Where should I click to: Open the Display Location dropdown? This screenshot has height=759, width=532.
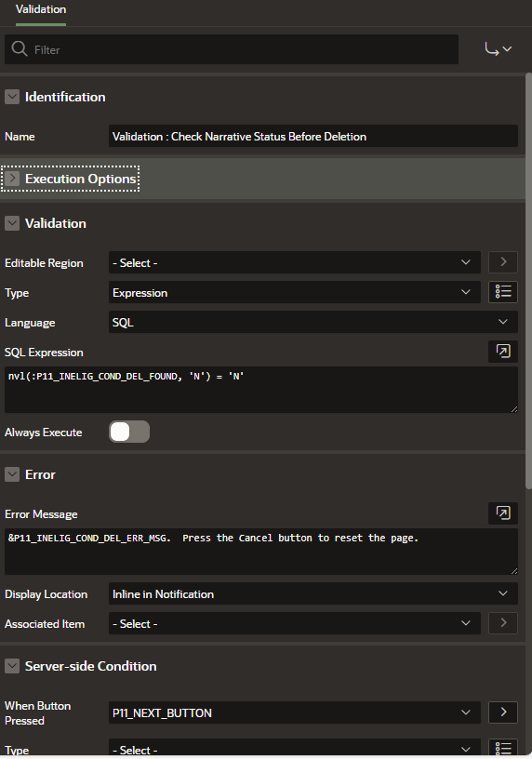point(313,593)
